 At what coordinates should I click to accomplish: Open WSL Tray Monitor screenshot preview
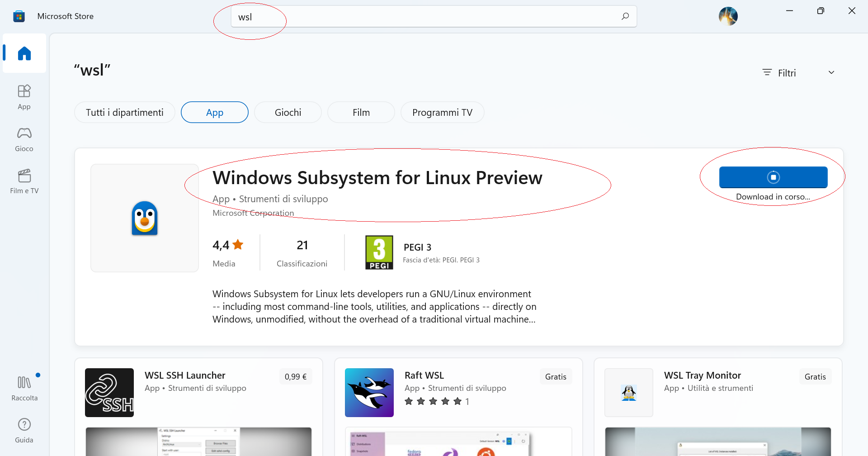718,442
